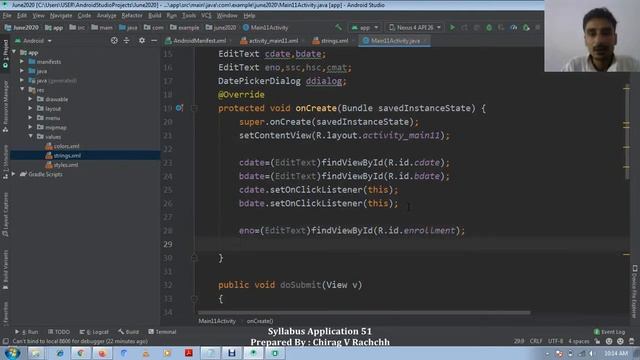This screenshot has height=360, width=640.
Task: Click the Attach Debugger to Android Process icon
Action: (x=526, y=27)
